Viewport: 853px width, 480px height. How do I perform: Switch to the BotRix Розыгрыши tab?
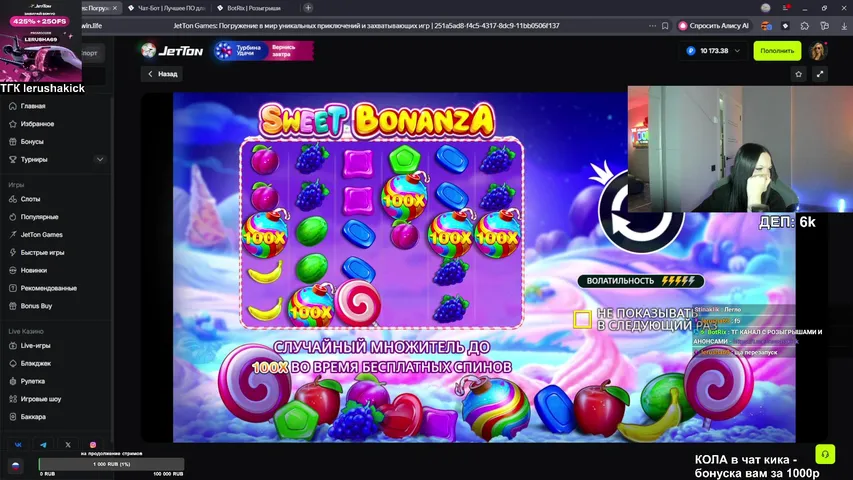point(249,8)
